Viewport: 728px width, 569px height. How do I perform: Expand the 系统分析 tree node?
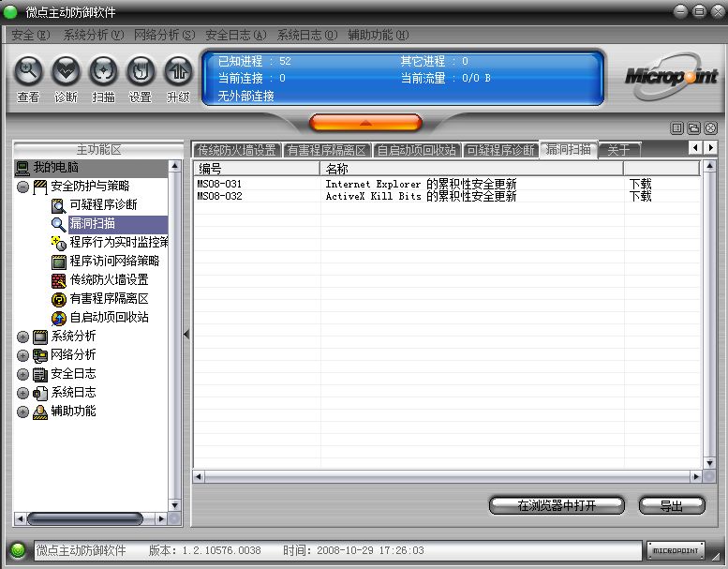(x=22, y=337)
